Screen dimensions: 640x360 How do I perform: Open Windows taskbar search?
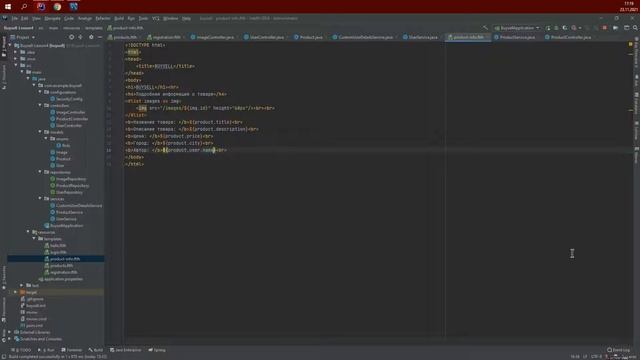coord(24,7)
